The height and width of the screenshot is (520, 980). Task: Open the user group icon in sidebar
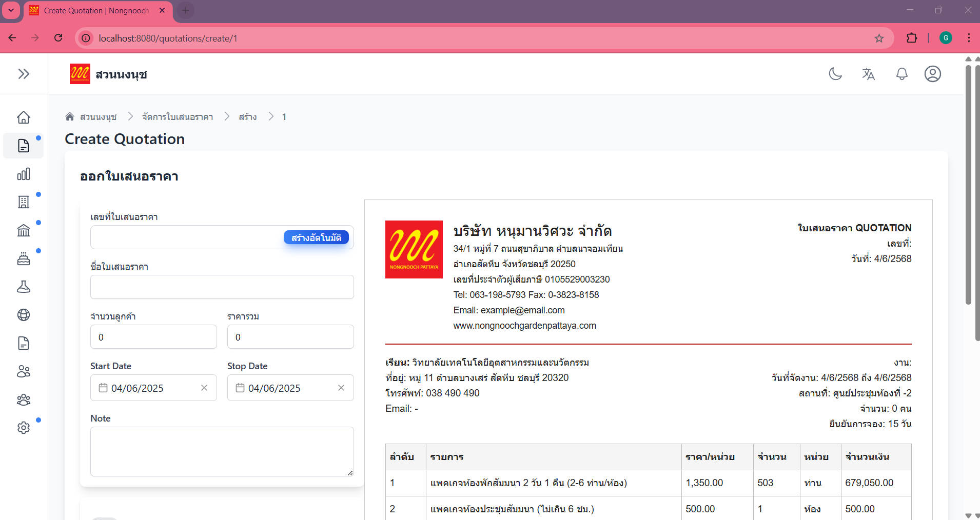(x=24, y=399)
